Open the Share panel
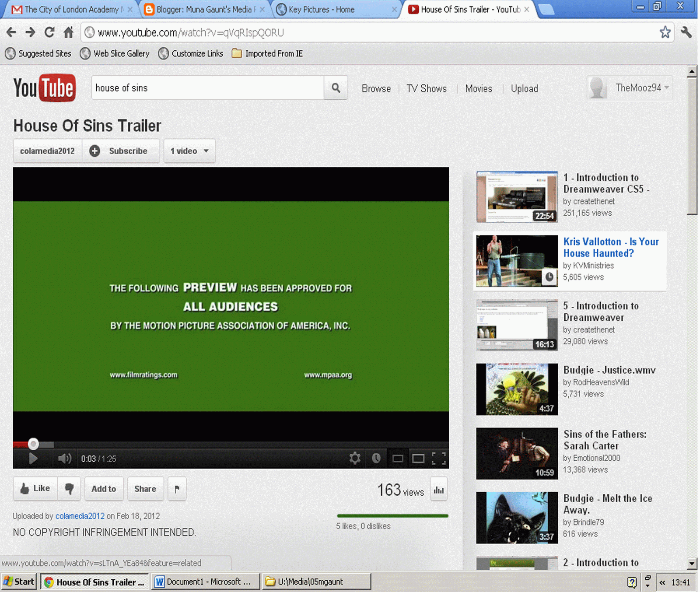This screenshot has width=700, height=592. coord(145,489)
